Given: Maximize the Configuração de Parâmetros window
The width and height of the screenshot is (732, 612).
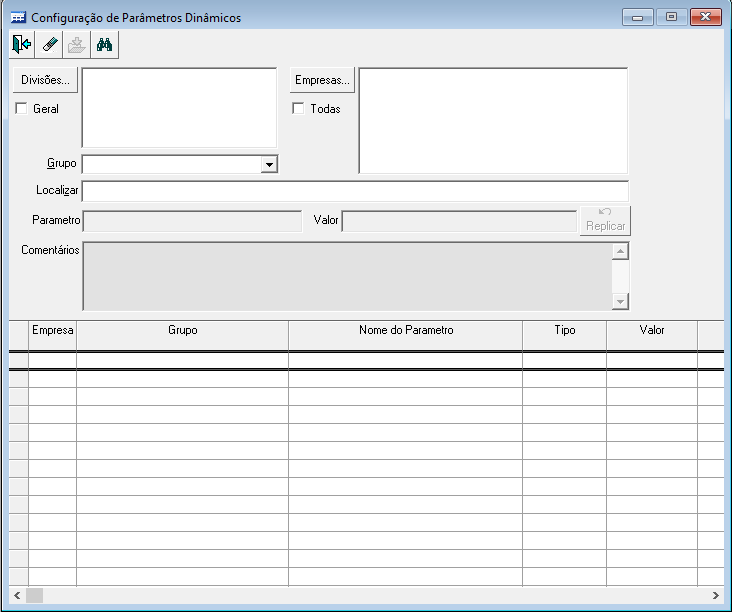Looking at the screenshot, I should pyautogui.click(x=671, y=17).
